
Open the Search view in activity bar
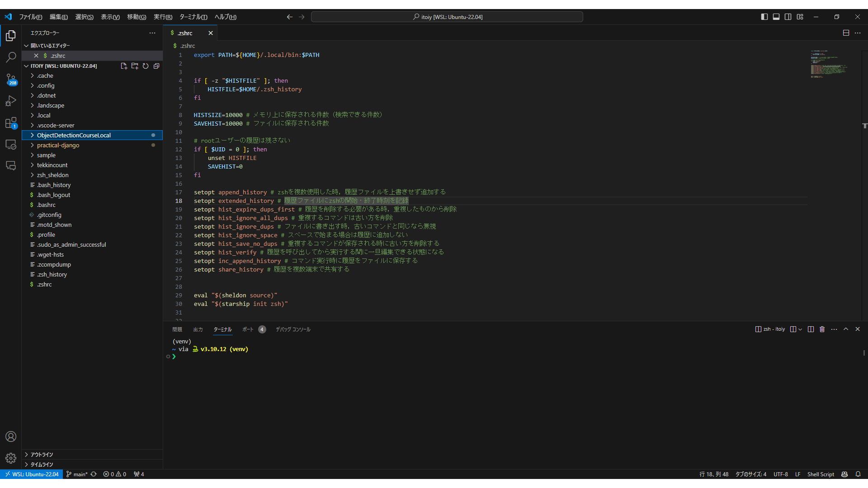[11, 57]
